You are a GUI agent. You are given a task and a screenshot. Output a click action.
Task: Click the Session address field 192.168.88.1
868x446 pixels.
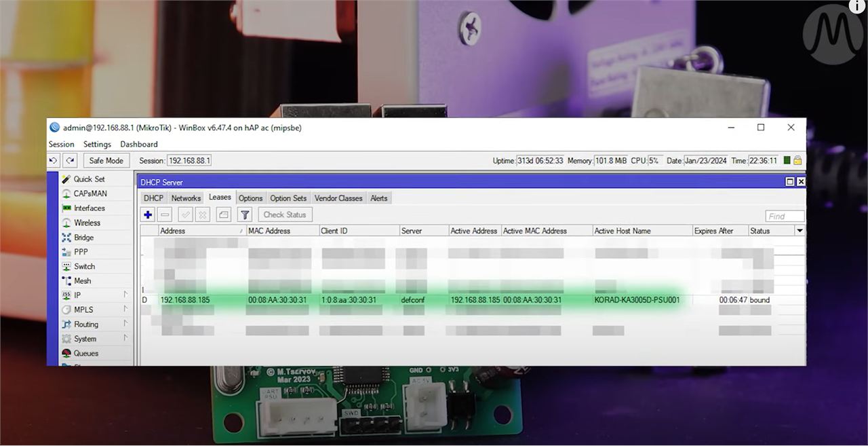click(x=189, y=161)
